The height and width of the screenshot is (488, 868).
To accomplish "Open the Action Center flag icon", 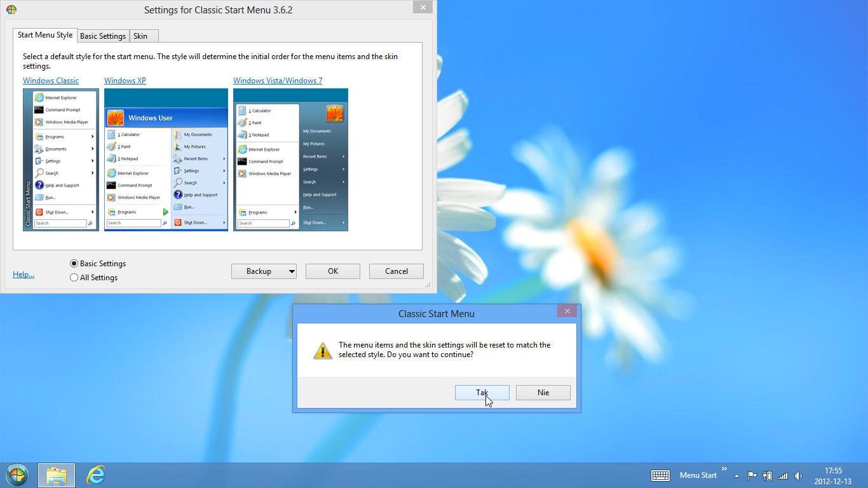I will (x=752, y=475).
